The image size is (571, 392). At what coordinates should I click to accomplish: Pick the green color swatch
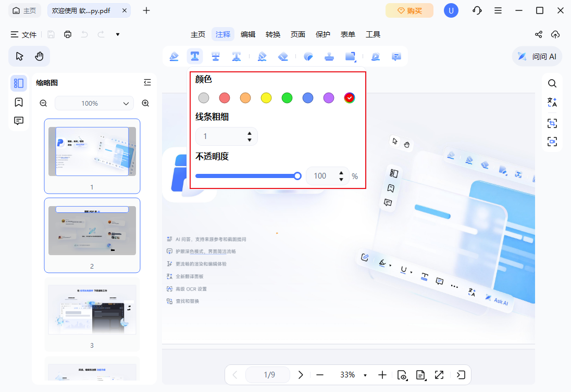tap(287, 98)
